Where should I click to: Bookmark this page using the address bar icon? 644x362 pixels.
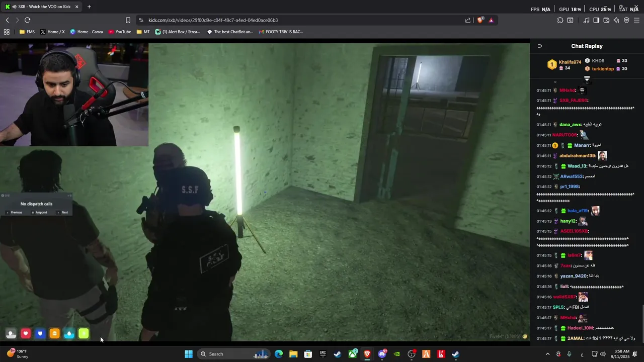coord(128,20)
